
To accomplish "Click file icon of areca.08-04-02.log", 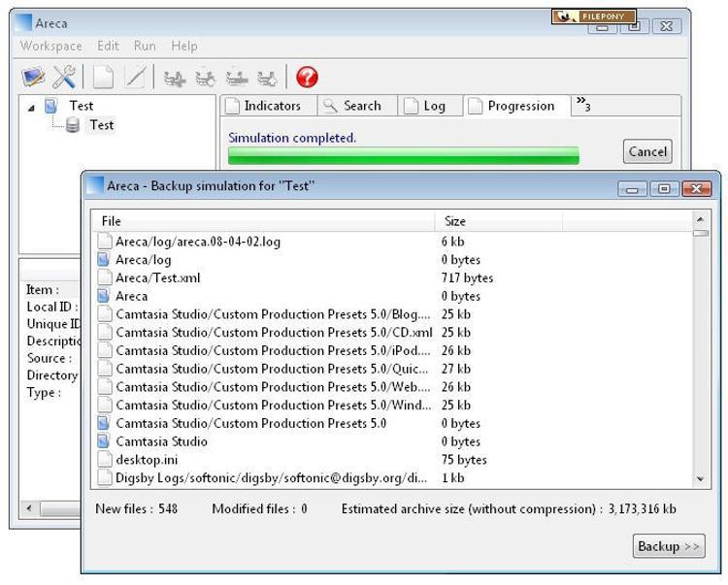I will pyautogui.click(x=105, y=242).
